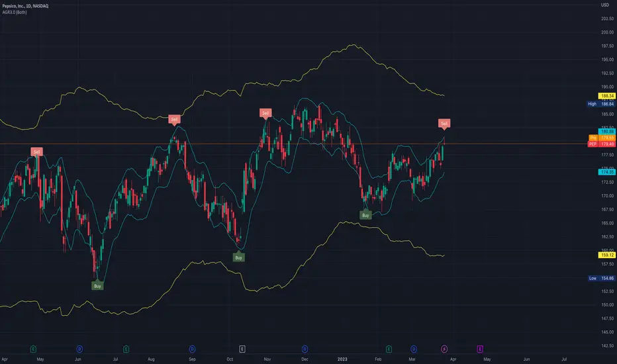The height and width of the screenshot is (364, 617).
Task: Click the latest Sell signal label in March
Action: point(444,124)
